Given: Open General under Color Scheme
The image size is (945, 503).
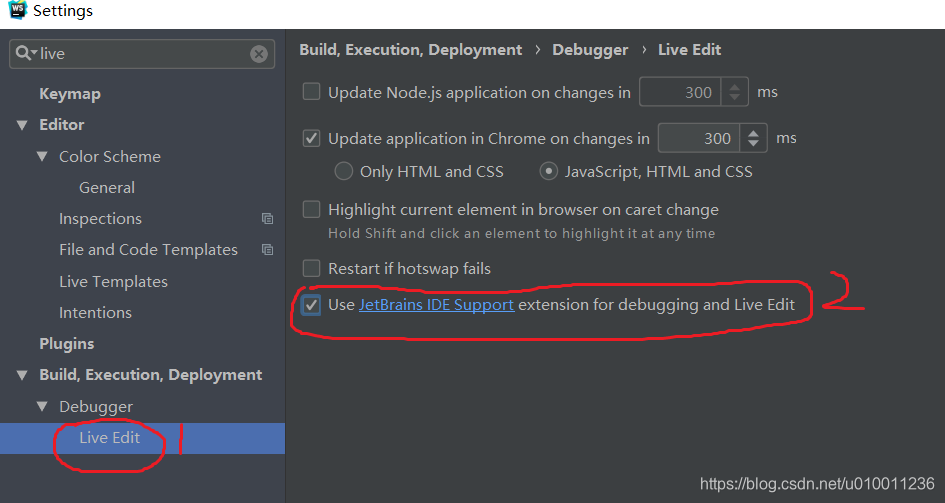Looking at the screenshot, I should (x=107, y=188).
